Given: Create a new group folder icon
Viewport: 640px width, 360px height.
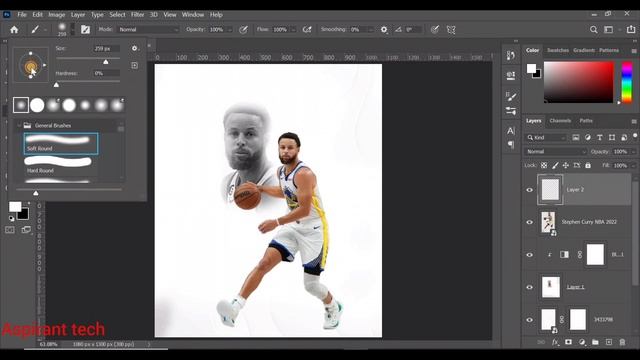Looking at the screenshot, I should point(595,342).
